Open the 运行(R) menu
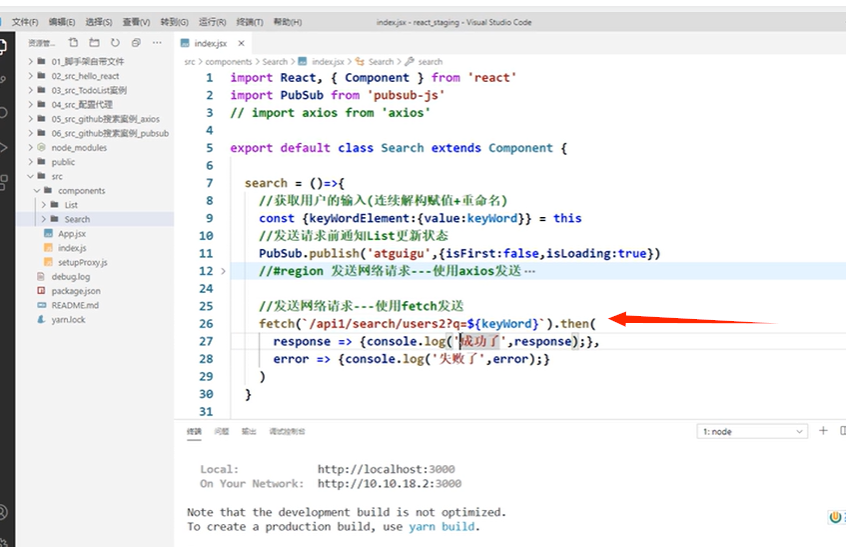The height and width of the screenshot is (547, 846). pos(212,22)
